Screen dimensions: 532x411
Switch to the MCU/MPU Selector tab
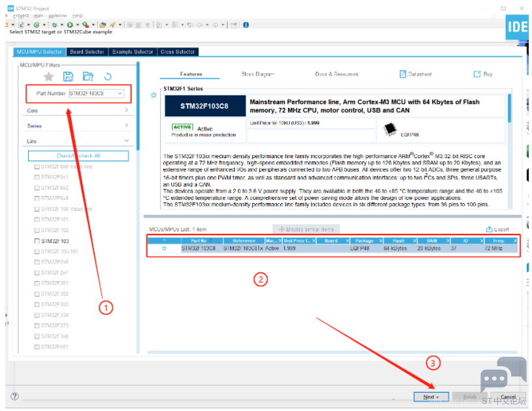click(39, 52)
